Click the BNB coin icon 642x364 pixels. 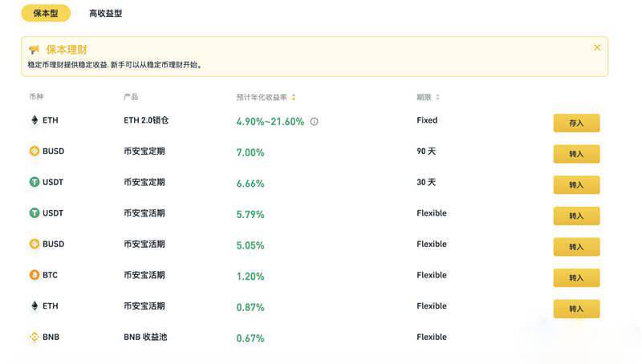34,337
